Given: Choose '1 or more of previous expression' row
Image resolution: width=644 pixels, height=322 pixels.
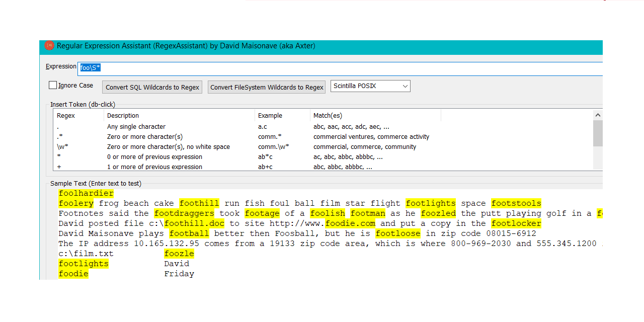Looking at the screenshot, I should click(x=154, y=167).
